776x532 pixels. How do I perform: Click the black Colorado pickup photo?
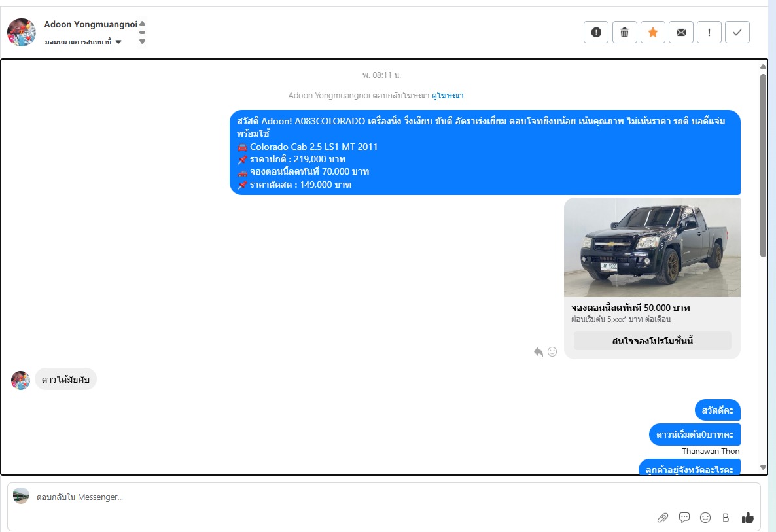click(x=652, y=247)
